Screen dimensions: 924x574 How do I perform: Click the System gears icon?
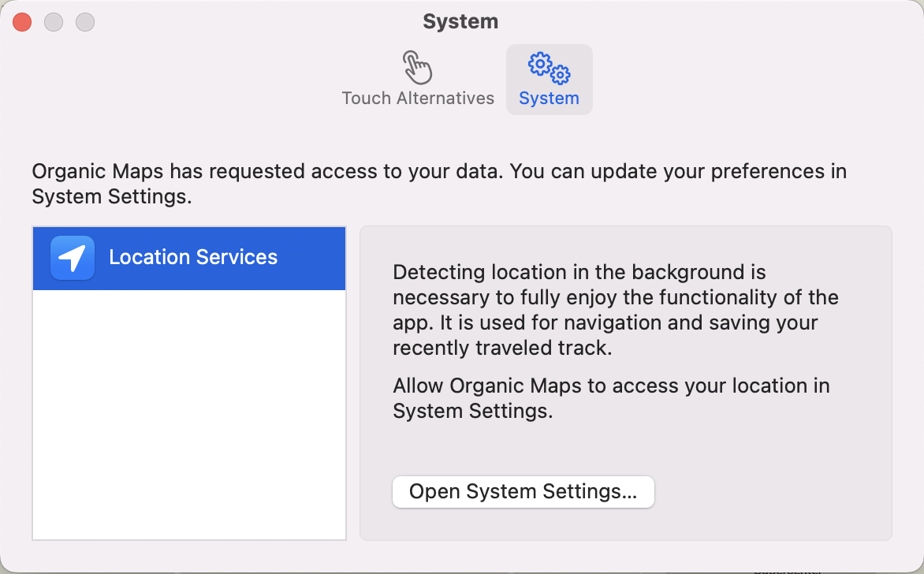(x=549, y=68)
